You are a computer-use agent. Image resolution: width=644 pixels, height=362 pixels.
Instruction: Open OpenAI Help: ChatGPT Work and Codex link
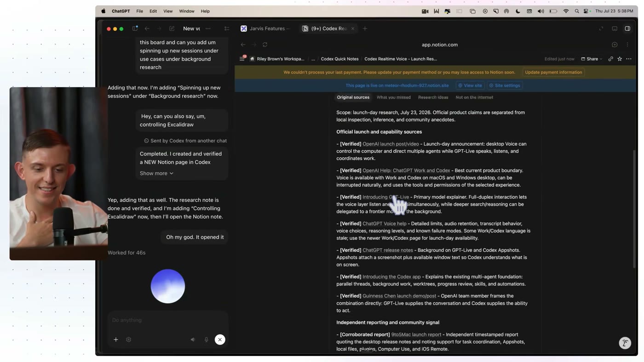(406, 170)
